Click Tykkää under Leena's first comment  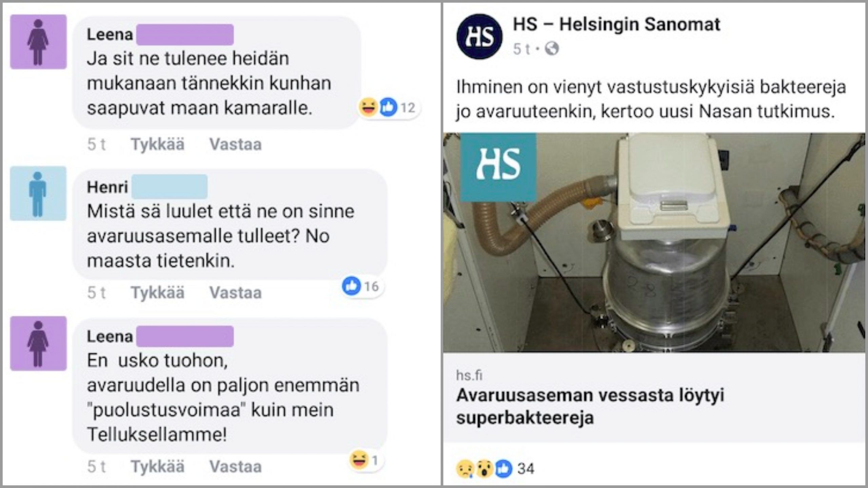[x=158, y=144]
